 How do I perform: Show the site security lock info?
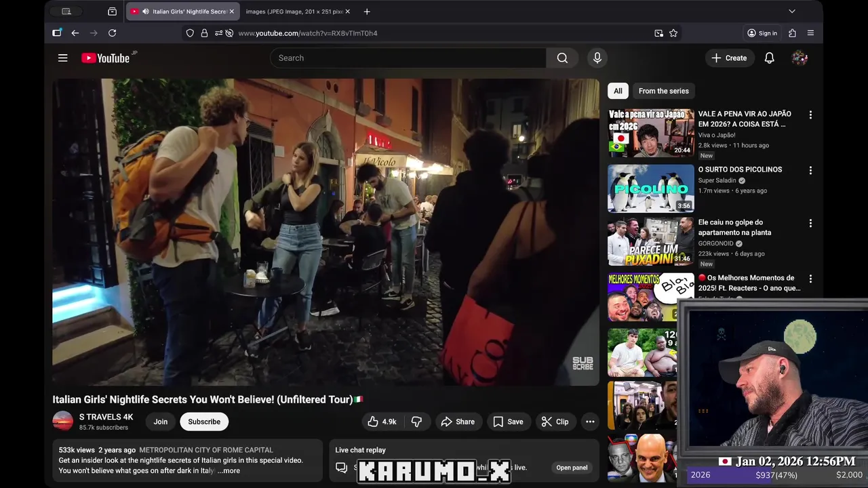[x=204, y=33]
